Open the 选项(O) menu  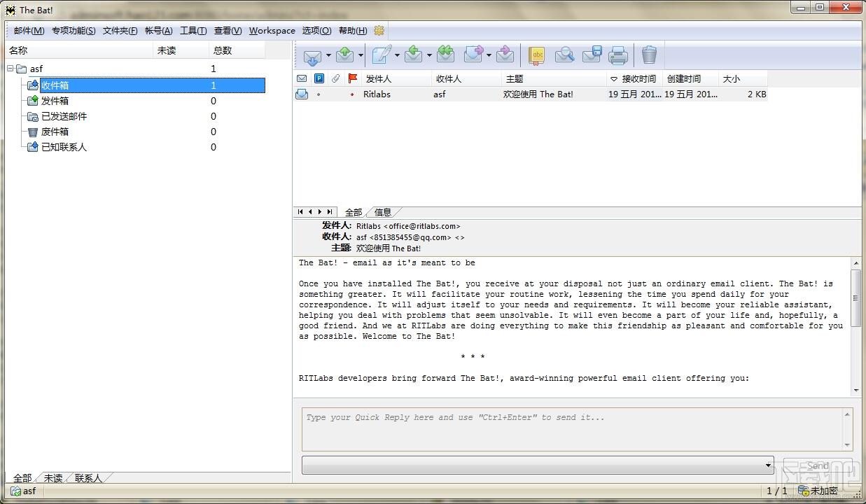tap(316, 30)
